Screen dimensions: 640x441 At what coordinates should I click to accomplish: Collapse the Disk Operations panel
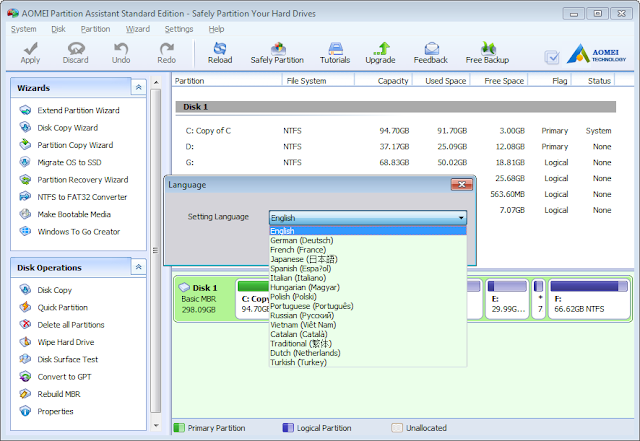138,267
